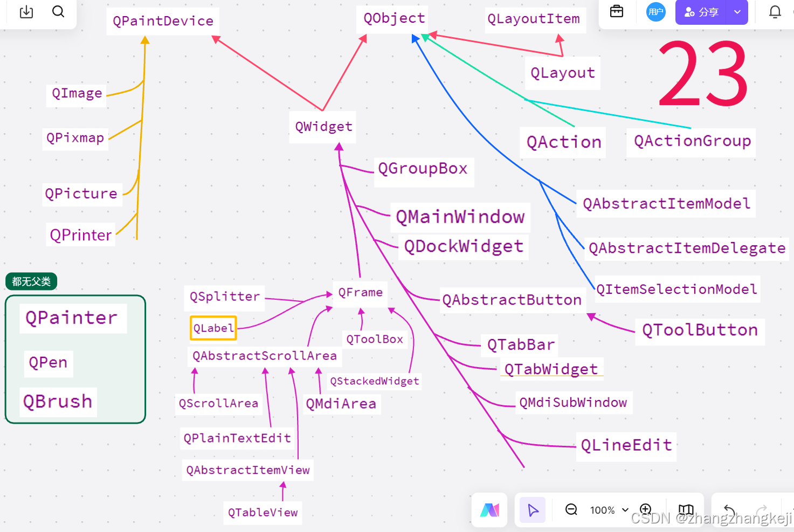Toggle the minimap map icon
Screen dimensions: 794x532
[x=686, y=509]
